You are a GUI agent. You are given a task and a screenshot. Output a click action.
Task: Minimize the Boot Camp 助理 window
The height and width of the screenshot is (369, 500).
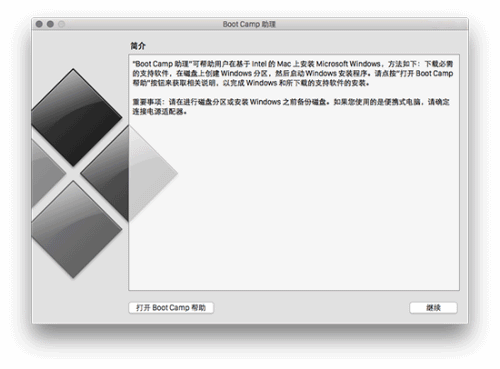pyautogui.click(x=50, y=24)
